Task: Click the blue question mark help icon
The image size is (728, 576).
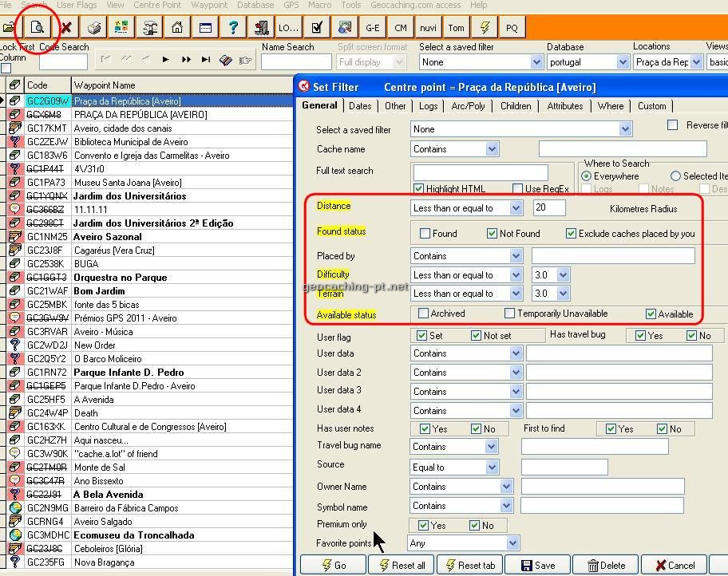Action: point(232,27)
